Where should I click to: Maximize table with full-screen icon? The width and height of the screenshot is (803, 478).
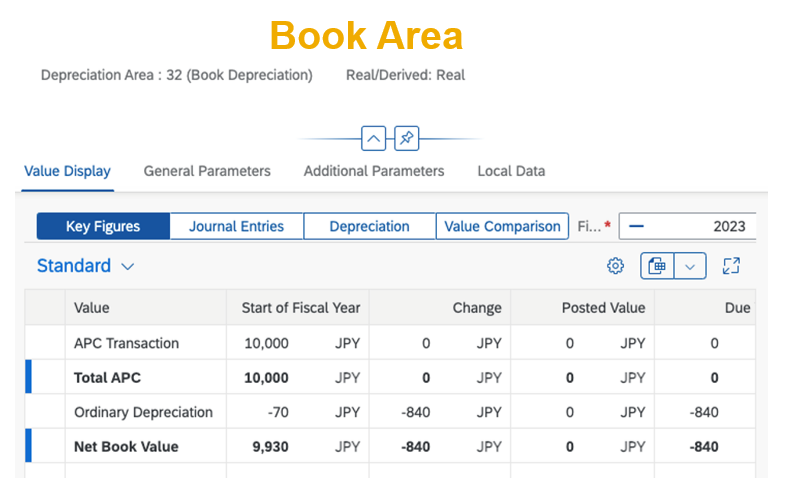[731, 266]
